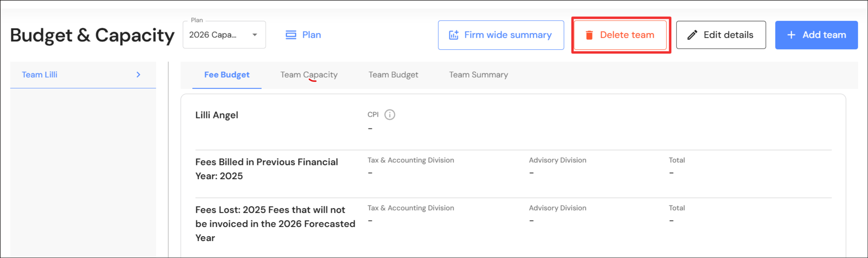The width and height of the screenshot is (868, 258).
Task: Switch to the Team Capacity tab
Action: click(x=309, y=75)
